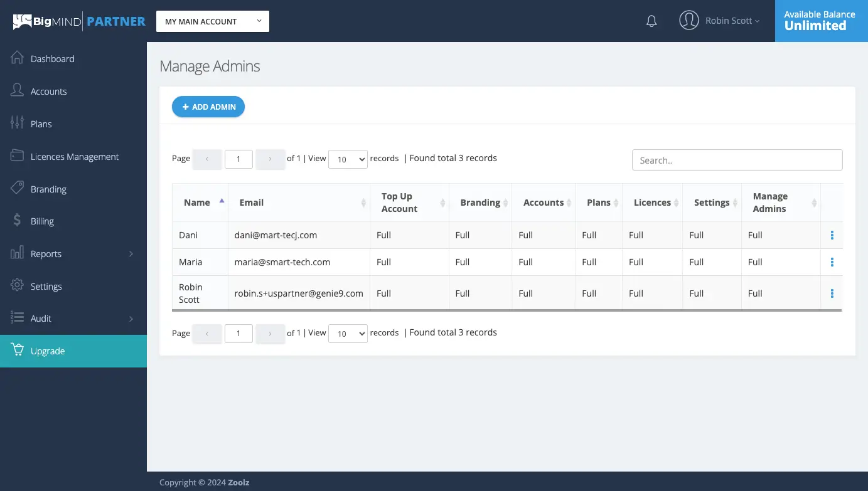Click the Audit list icon in sidebar

[x=17, y=318]
